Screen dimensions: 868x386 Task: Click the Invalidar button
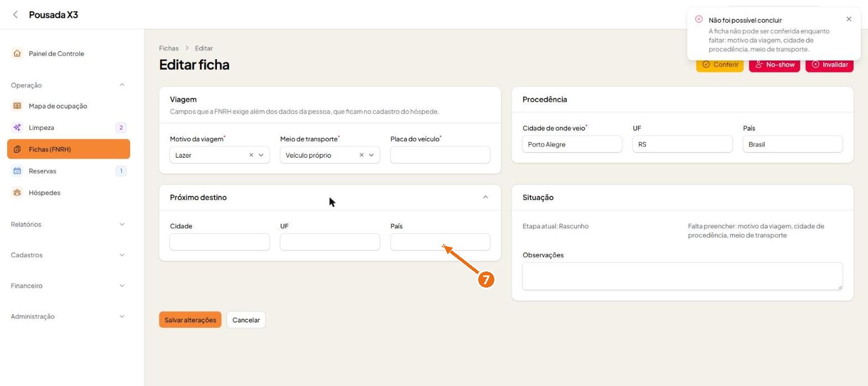point(829,65)
